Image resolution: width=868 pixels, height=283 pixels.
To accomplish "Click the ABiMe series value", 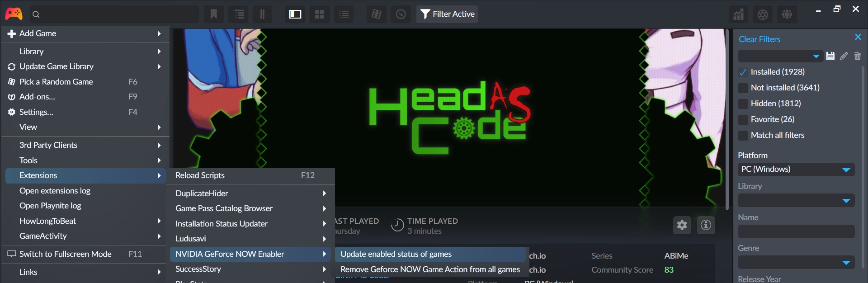I will pyautogui.click(x=676, y=256).
